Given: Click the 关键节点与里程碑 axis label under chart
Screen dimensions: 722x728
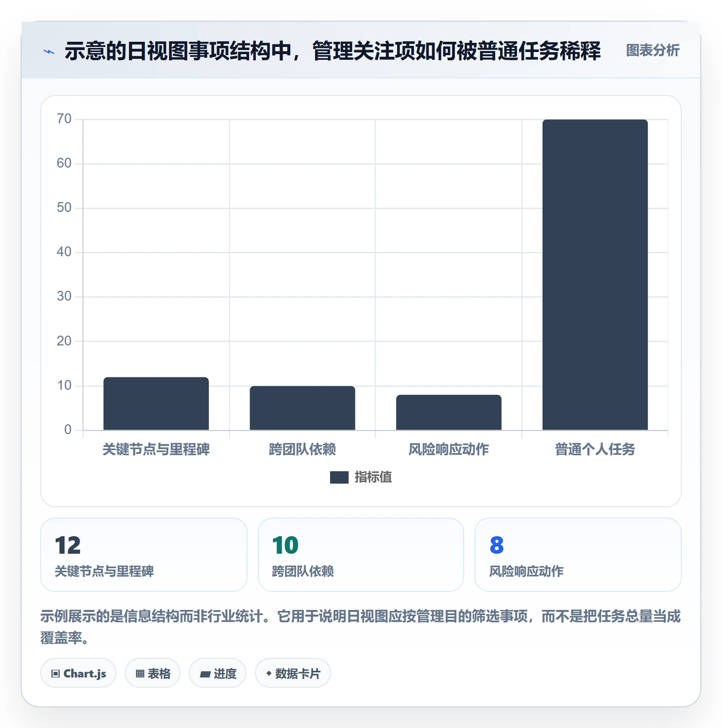Looking at the screenshot, I should 156,450.
